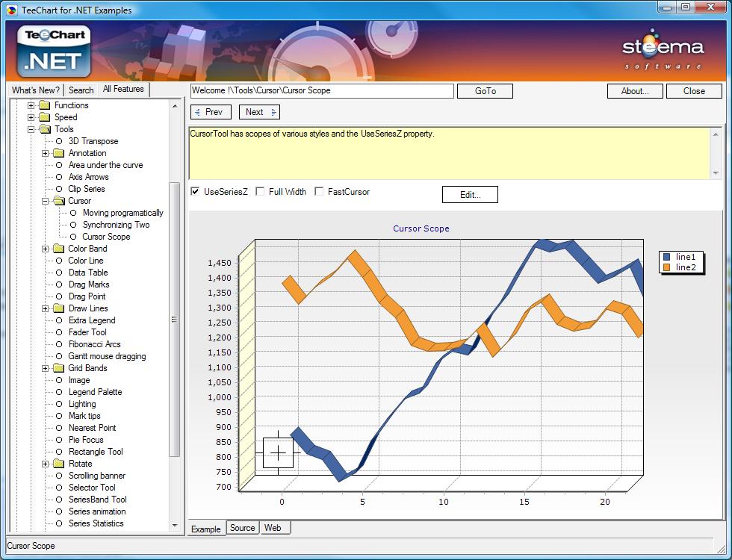
Task: Expand the Draw Lines tree node
Action: coord(45,308)
